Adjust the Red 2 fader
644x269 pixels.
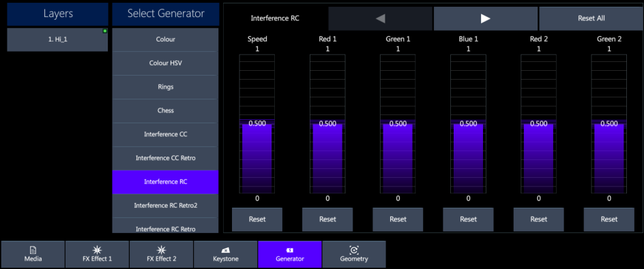coord(538,124)
